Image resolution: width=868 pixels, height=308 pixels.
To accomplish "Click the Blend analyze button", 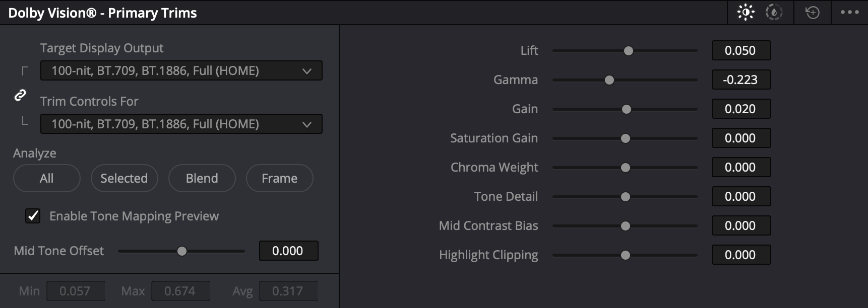I will point(202,178).
